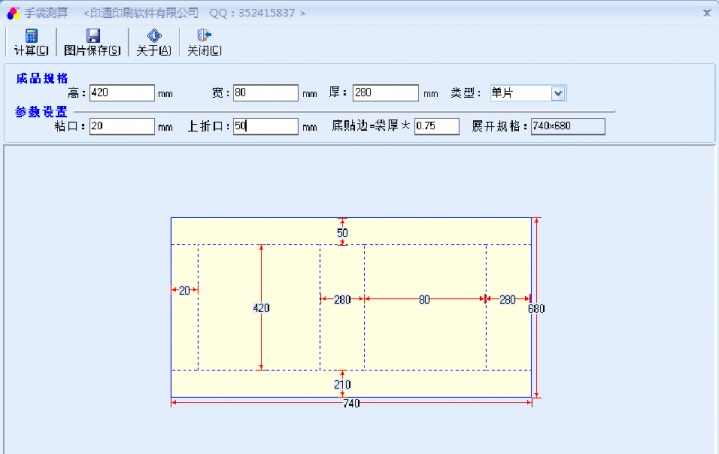Focus the 宽 width input field
The height and width of the screenshot is (454, 719).
tap(265, 93)
